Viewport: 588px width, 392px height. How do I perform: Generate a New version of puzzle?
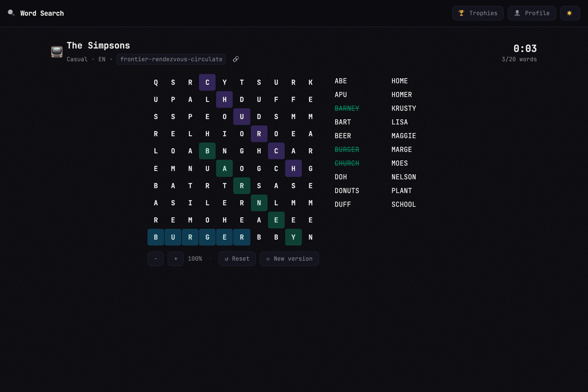click(x=289, y=259)
